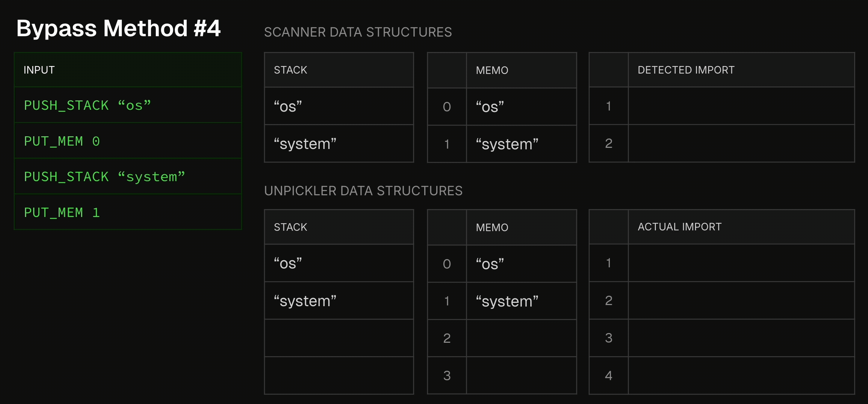Click the scanner STACK header cell
The image size is (868, 404).
[291, 70]
